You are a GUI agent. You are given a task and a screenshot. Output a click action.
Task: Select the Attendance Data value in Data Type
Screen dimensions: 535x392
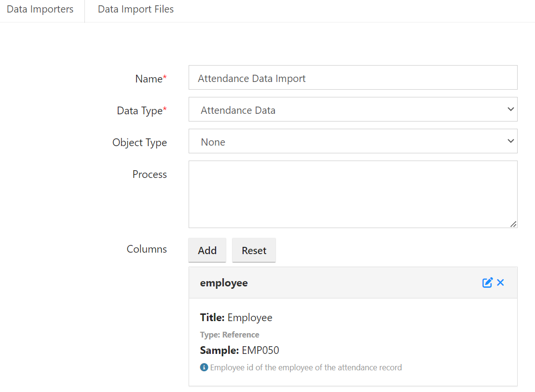point(238,110)
